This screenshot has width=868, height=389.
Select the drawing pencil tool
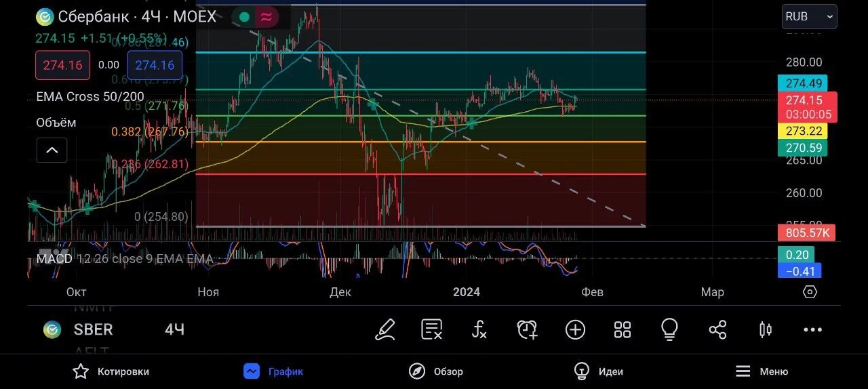pos(385,329)
